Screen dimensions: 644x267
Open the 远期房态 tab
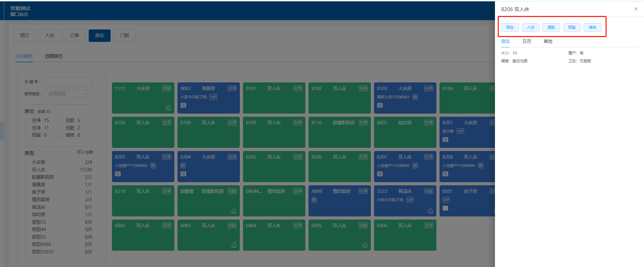point(54,56)
